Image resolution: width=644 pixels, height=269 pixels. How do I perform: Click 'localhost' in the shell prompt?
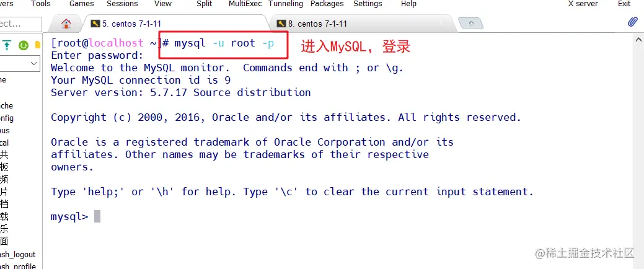click(x=117, y=43)
